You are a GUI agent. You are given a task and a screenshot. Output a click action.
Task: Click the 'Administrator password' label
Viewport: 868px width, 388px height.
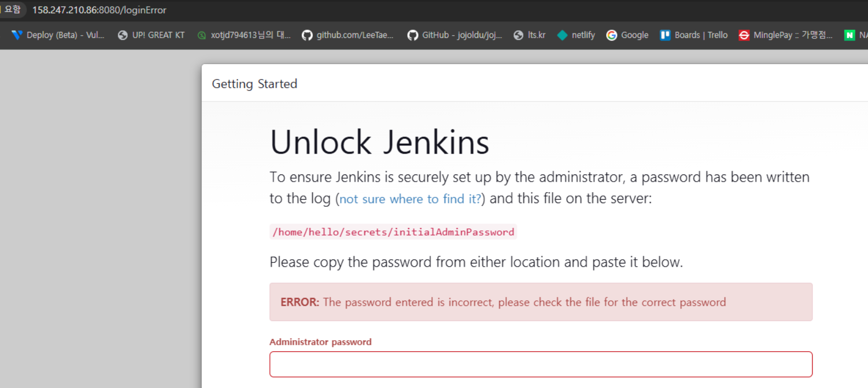(x=320, y=342)
